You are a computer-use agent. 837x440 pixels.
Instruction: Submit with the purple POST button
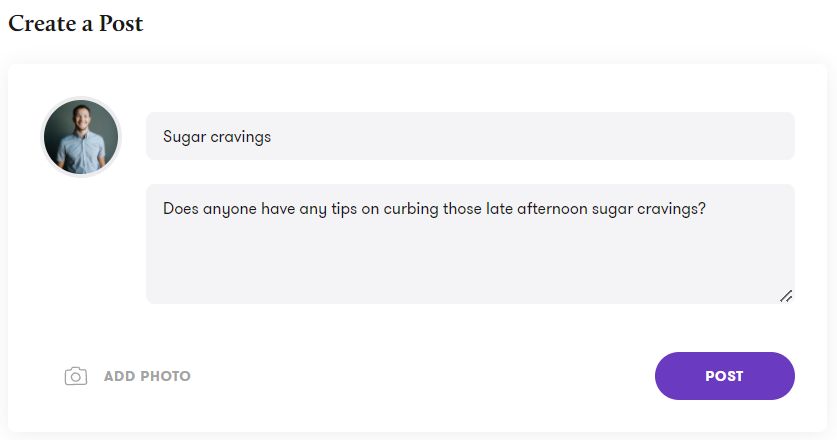(724, 376)
